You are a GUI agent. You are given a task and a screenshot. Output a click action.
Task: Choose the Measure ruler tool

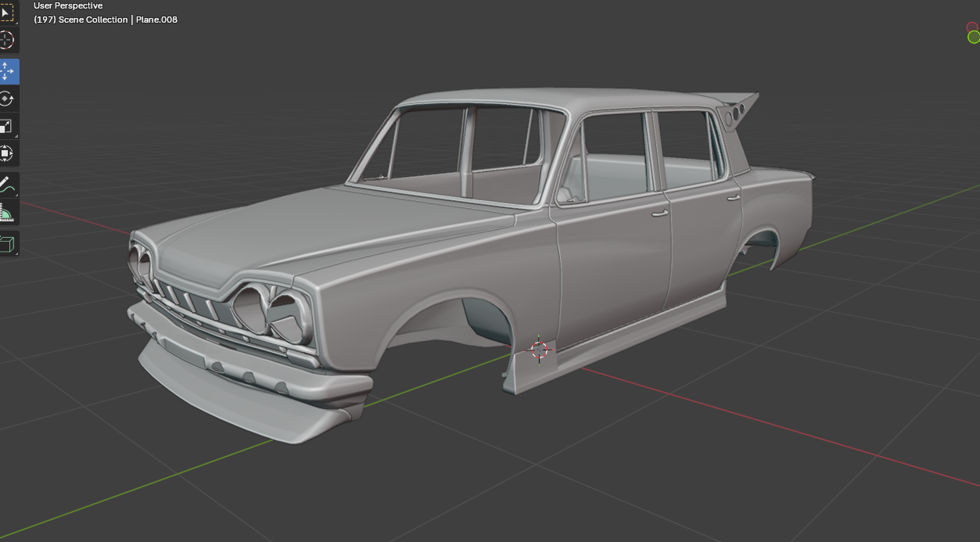7,213
